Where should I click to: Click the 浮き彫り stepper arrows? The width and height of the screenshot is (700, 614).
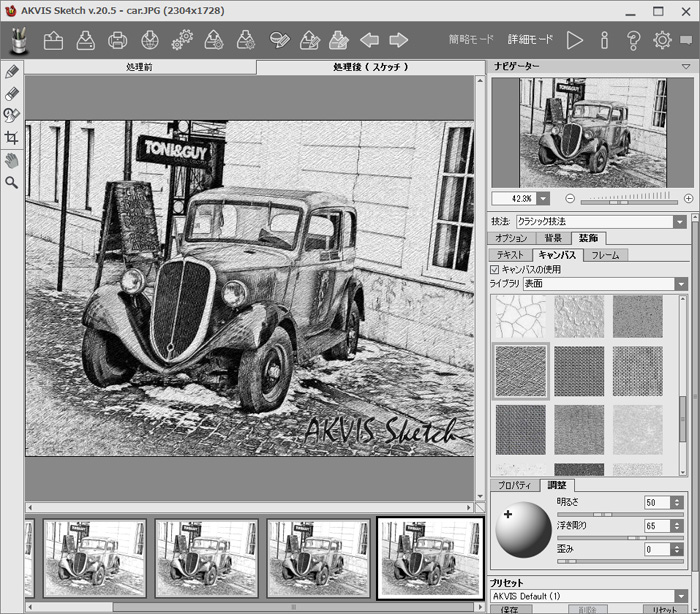[x=677, y=526]
